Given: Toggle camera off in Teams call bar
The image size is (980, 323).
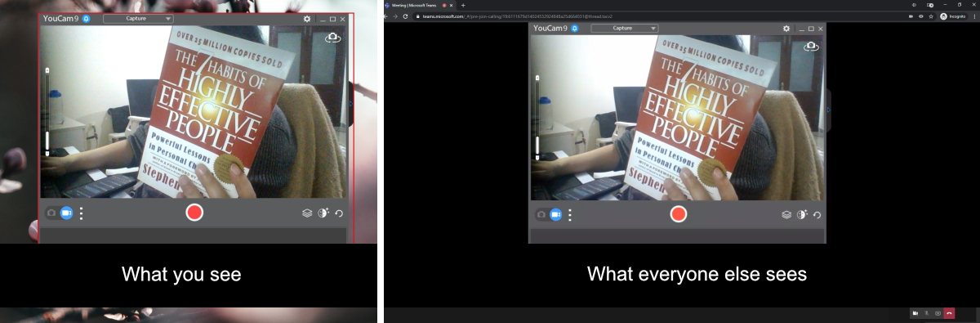Looking at the screenshot, I should click(915, 313).
